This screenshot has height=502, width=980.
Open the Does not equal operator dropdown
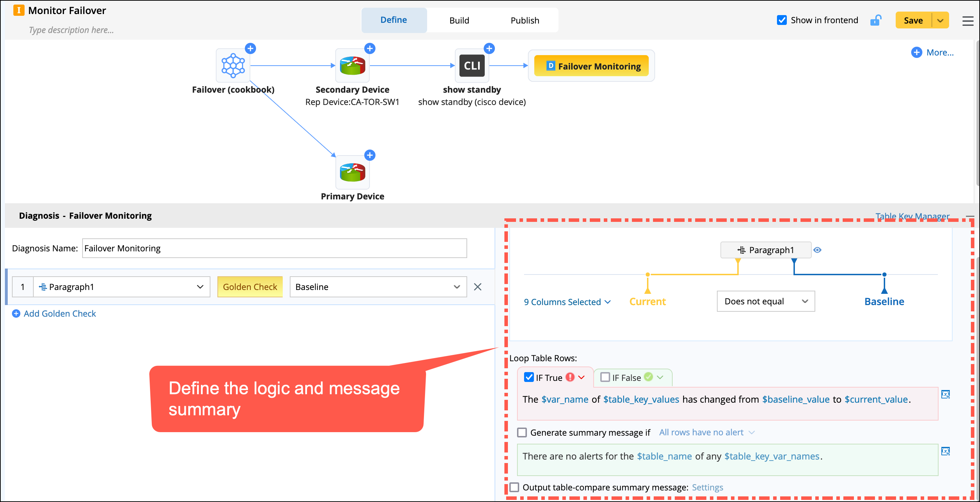pos(765,301)
